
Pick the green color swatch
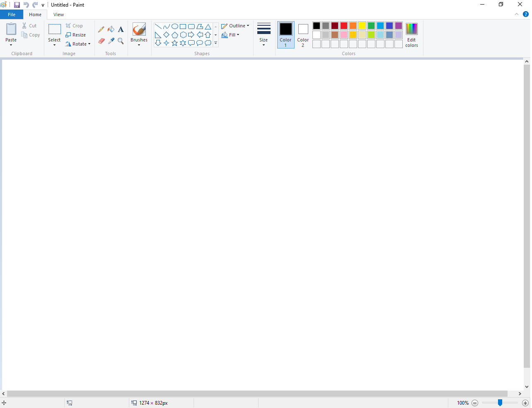click(371, 26)
